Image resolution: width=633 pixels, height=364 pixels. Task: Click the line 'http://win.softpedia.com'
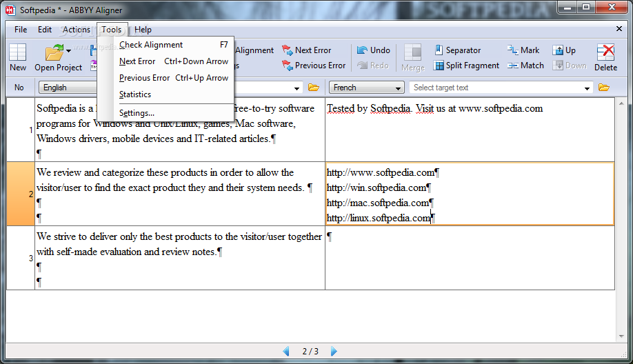point(376,188)
